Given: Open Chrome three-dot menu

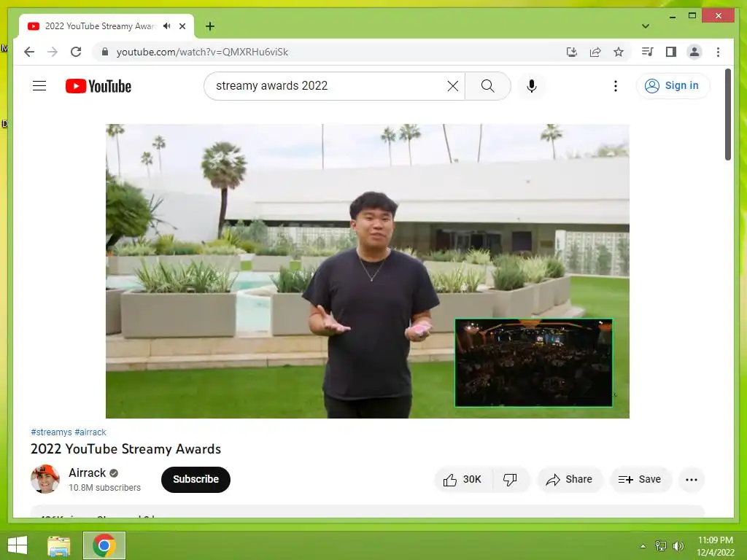Looking at the screenshot, I should click(x=718, y=52).
